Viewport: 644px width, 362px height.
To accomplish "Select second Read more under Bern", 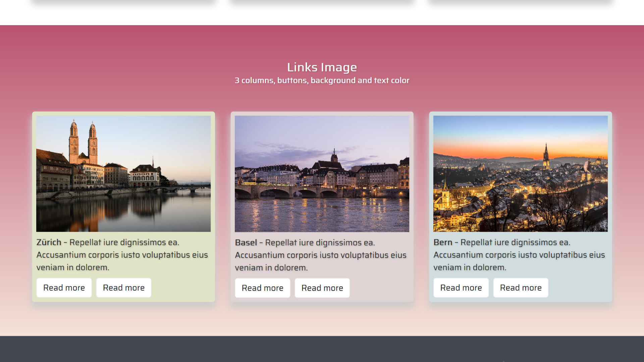I will 521,288.
